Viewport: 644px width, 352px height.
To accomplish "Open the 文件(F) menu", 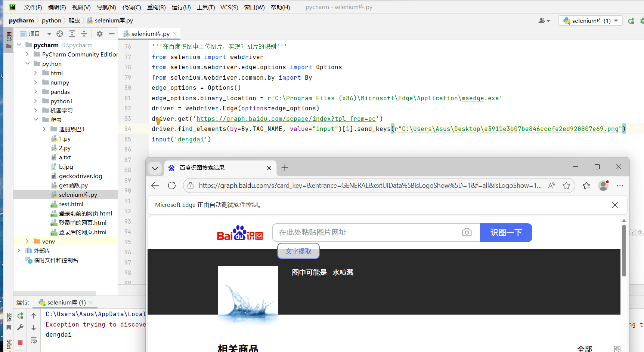I will [33, 7].
